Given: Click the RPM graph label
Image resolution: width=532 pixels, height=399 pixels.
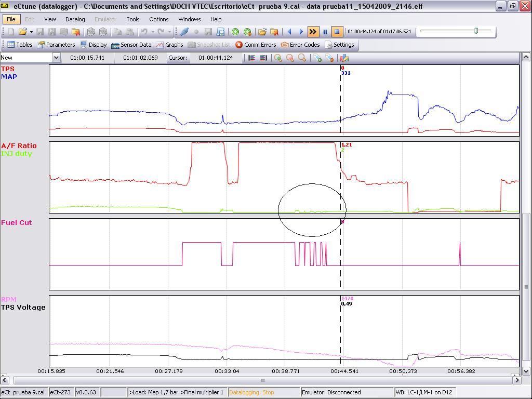Looking at the screenshot, I should pos(8,299).
